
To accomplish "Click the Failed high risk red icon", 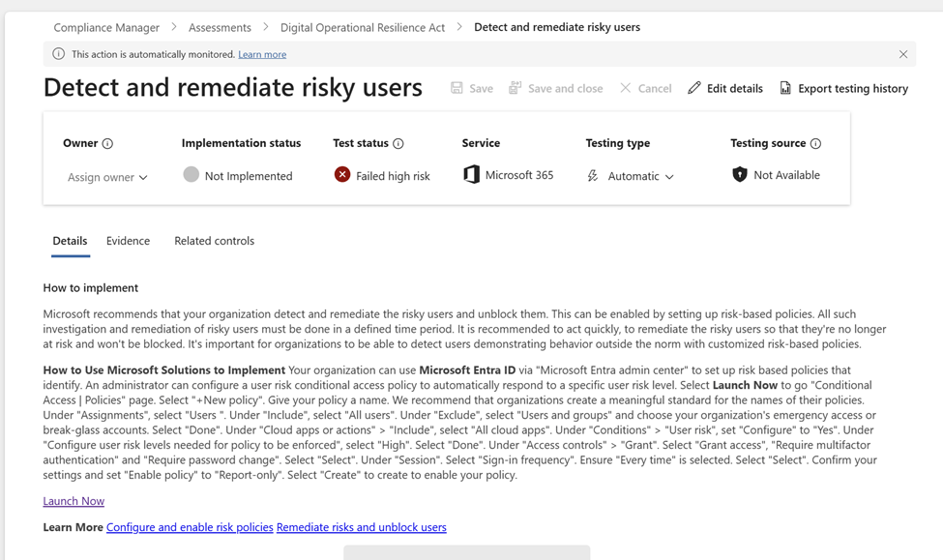I will click(342, 175).
